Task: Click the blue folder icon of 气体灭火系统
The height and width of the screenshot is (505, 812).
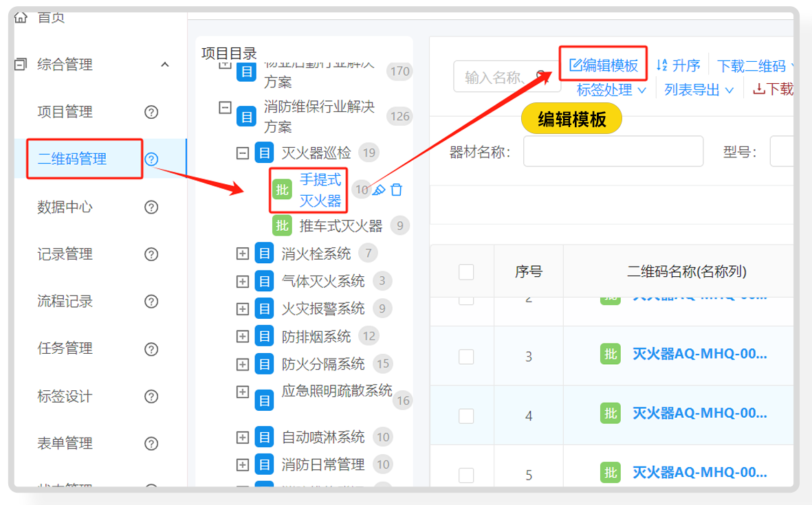Action: coord(265,281)
